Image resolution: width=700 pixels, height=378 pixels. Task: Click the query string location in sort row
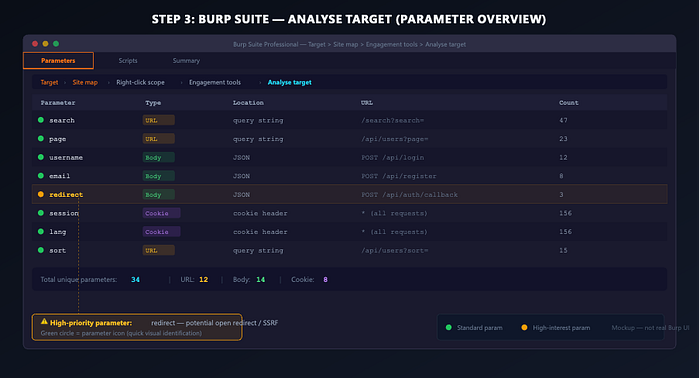coord(258,250)
